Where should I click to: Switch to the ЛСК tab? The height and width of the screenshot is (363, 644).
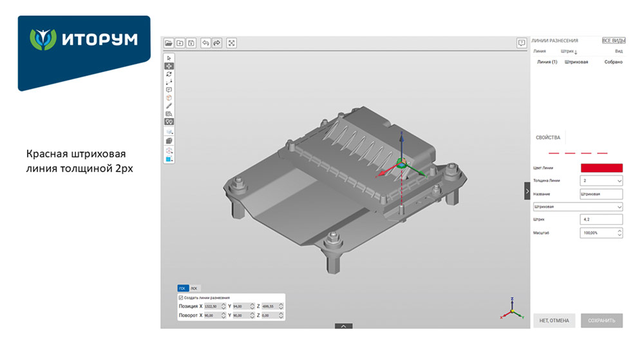(194, 288)
